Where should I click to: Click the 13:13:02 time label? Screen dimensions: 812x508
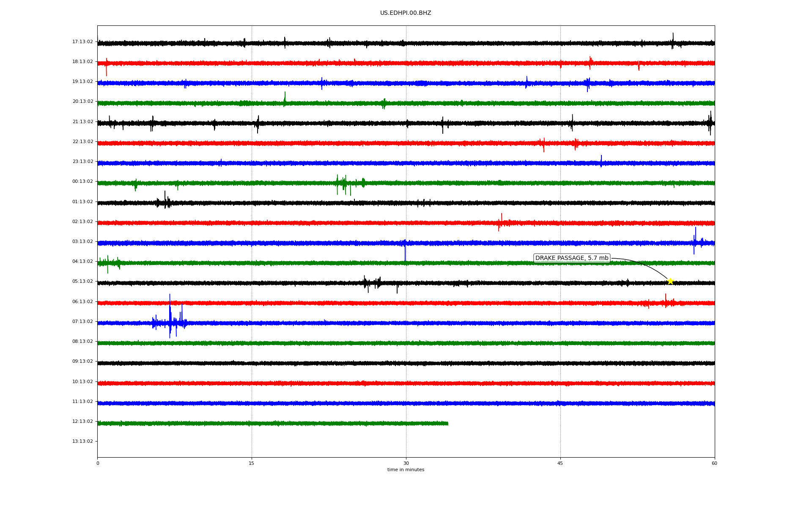point(82,442)
